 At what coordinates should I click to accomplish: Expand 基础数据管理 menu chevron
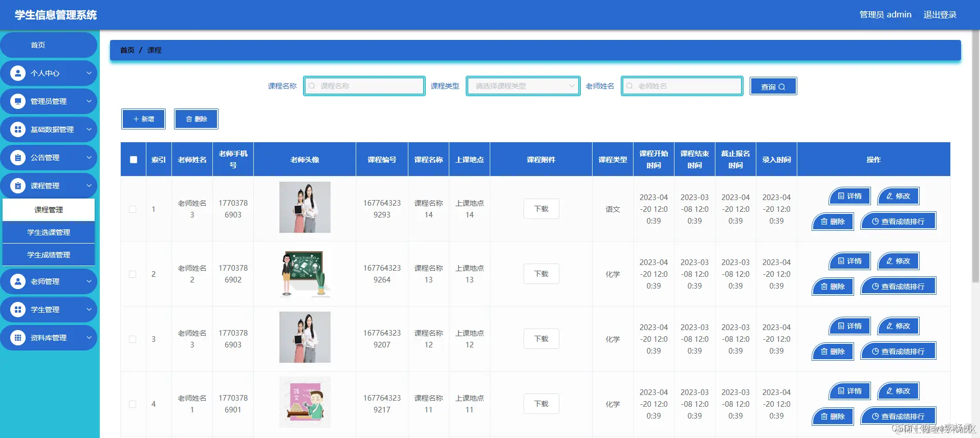click(x=89, y=129)
